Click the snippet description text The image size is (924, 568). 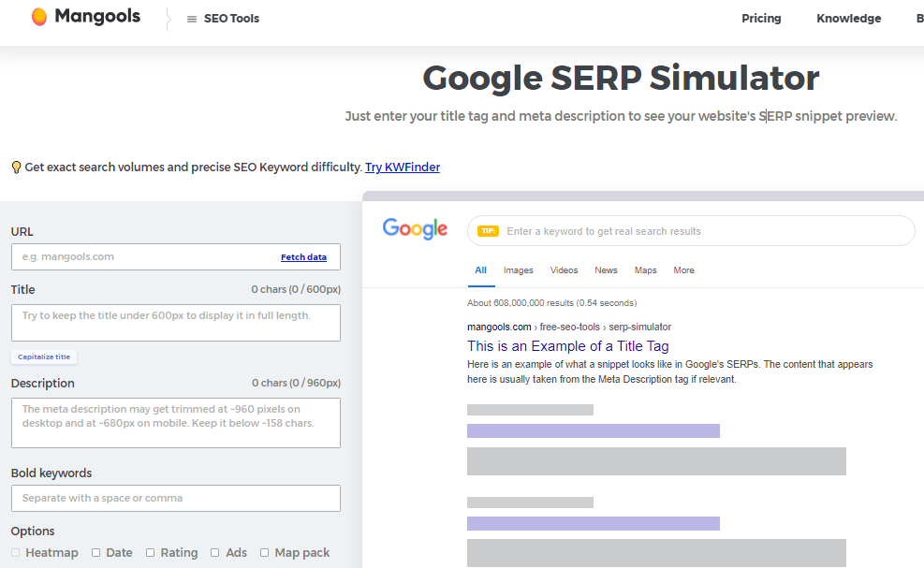(x=670, y=371)
